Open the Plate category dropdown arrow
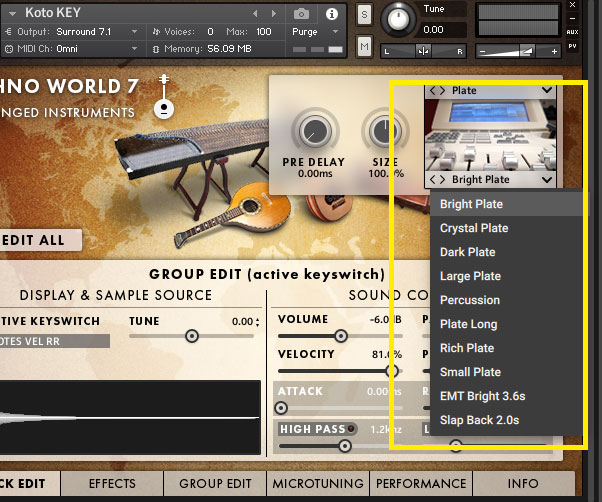Viewport: 602px width, 502px height. point(547,90)
